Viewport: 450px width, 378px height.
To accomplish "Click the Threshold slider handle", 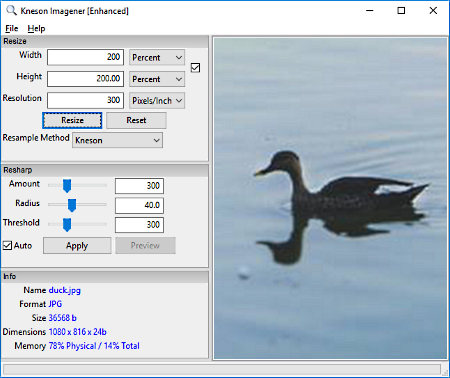I will tap(67, 224).
